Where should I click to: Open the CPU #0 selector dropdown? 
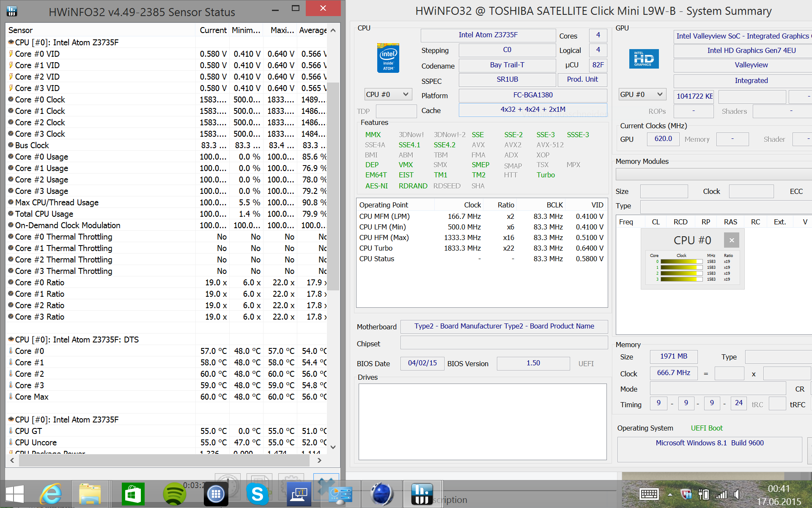[x=388, y=94]
